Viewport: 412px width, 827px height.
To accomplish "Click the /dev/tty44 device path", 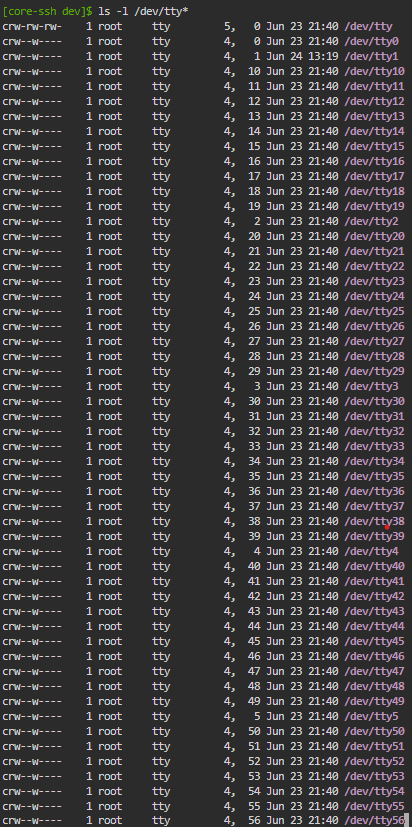I will [374, 627].
